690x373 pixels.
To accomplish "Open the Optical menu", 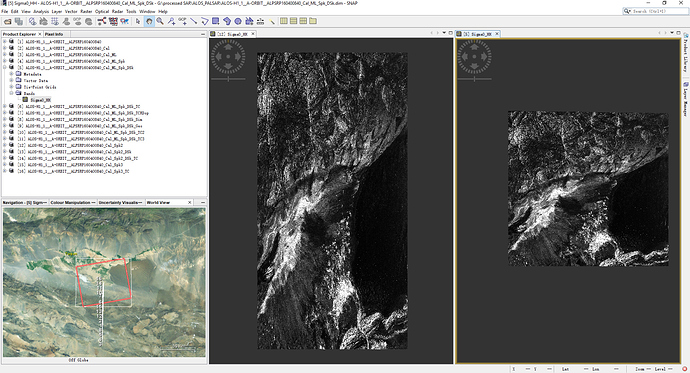I will (x=102, y=11).
